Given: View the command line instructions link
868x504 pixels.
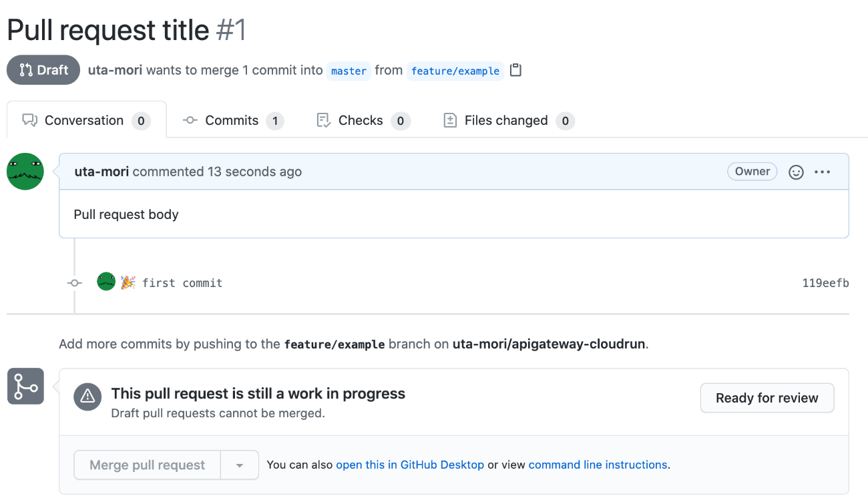Looking at the screenshot, I should click(x=598, y=465).
